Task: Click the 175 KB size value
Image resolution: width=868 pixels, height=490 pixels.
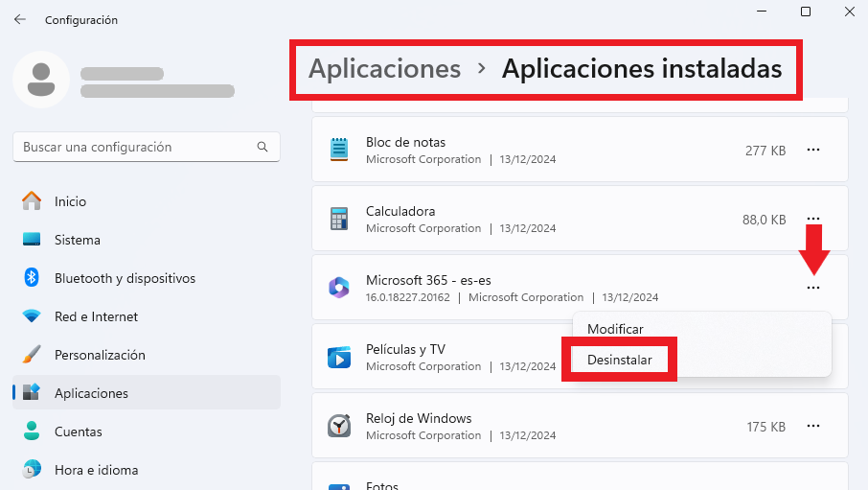Action: click(x=765, y=427)
